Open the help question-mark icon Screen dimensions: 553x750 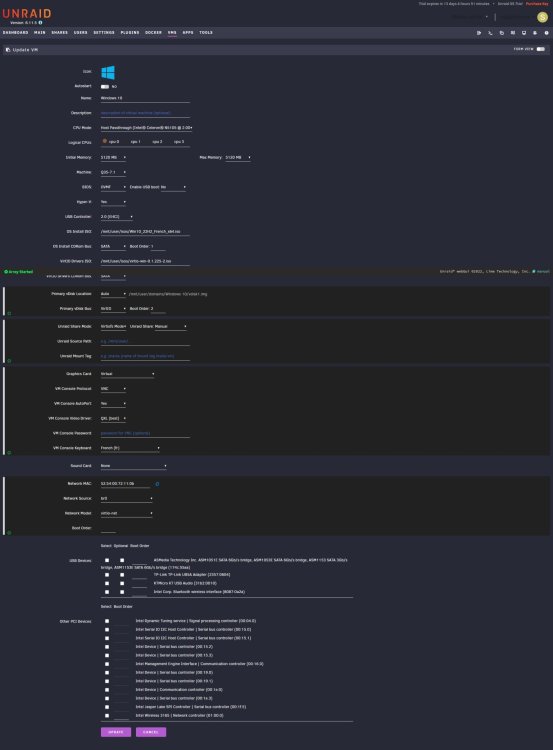click(546, 33)
